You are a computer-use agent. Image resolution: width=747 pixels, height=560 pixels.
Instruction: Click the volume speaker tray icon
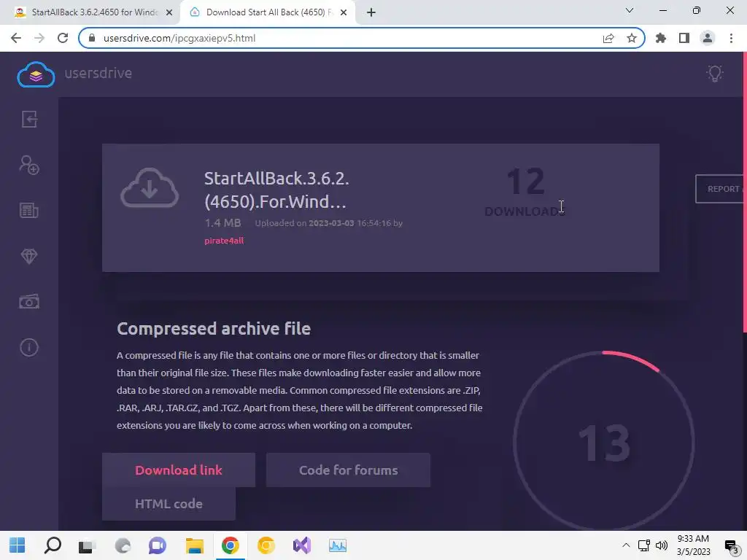pyautogui.click(x=661, y=545)
